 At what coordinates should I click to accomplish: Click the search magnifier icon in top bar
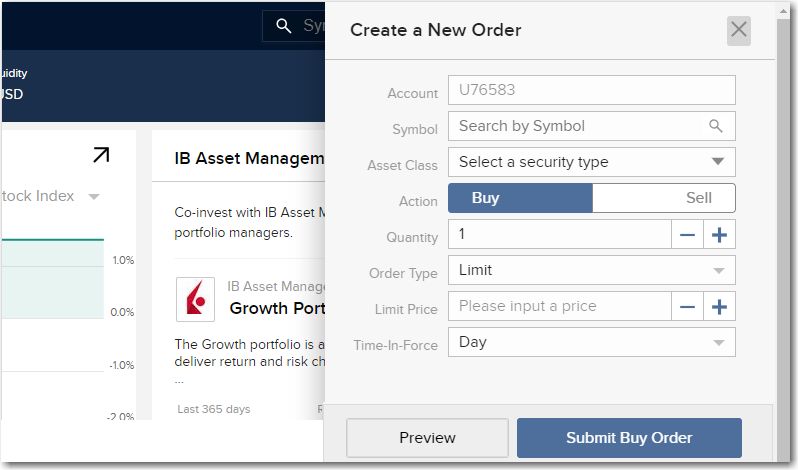[284, 25]
